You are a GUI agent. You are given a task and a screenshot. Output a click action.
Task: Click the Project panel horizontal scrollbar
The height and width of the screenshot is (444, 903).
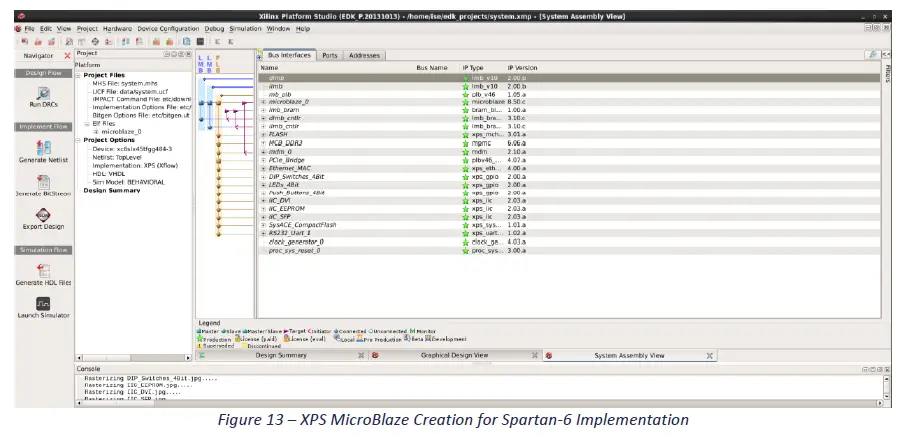click(134, 358)
